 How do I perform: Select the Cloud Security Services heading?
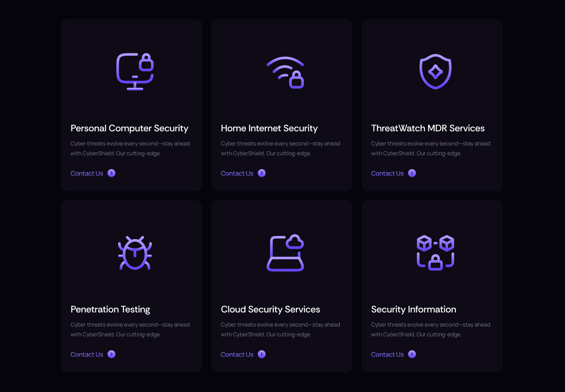[270, 310]
